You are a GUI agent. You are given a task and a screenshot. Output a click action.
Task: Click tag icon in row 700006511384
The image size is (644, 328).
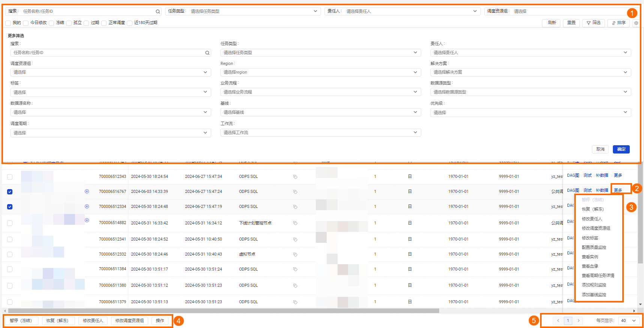[x=295, y=269]
